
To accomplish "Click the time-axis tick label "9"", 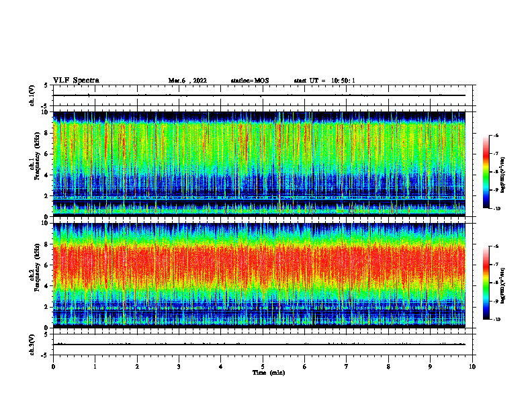I will [431, 367].
